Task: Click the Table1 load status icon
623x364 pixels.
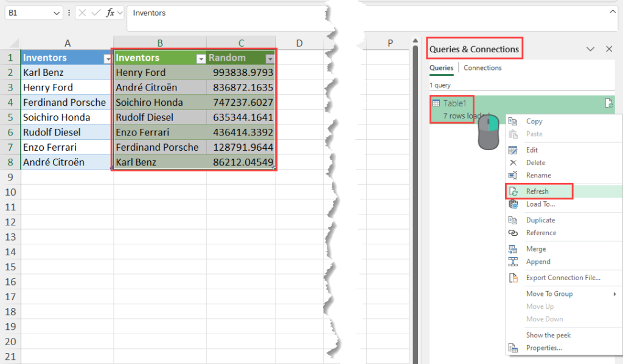Action: point(608,103)
